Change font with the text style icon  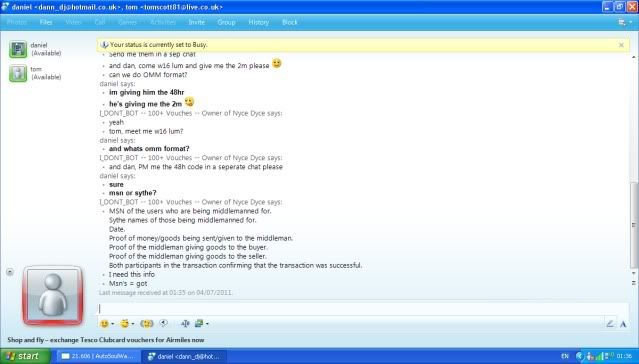(185, 324)
